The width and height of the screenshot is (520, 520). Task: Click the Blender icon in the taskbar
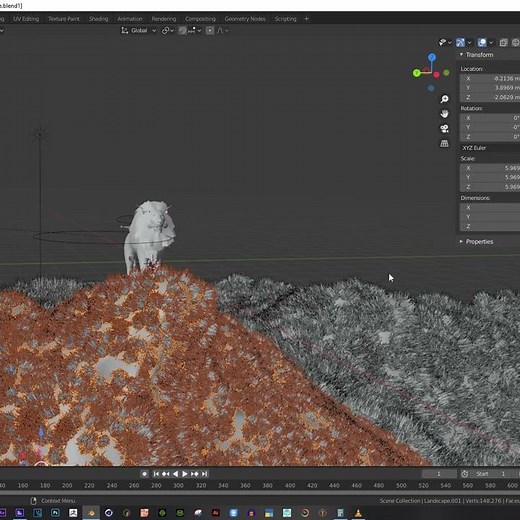pyautogui.click(x=91, y=513)
